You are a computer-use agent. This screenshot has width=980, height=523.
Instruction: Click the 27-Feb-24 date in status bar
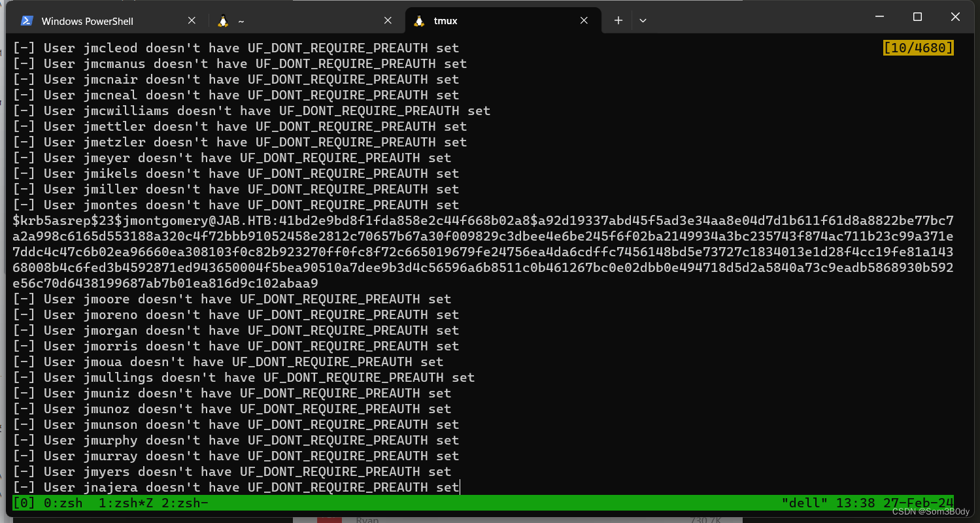(x=918, y=503)
